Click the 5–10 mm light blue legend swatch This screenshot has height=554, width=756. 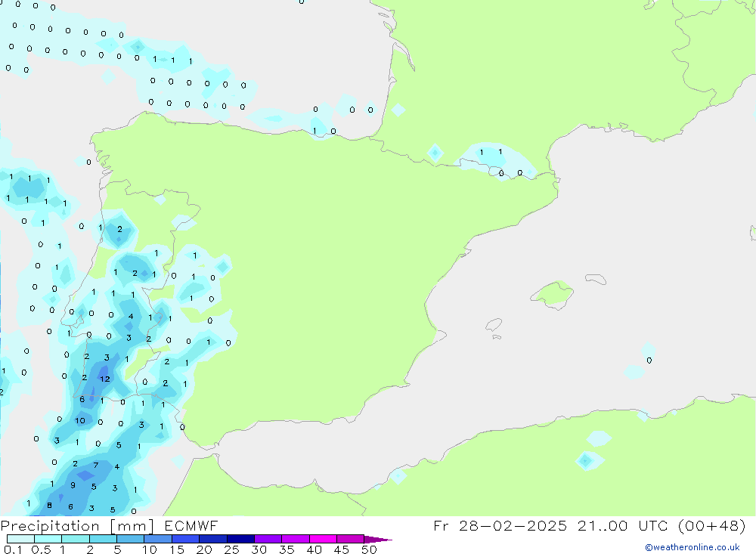pos(131,539)
